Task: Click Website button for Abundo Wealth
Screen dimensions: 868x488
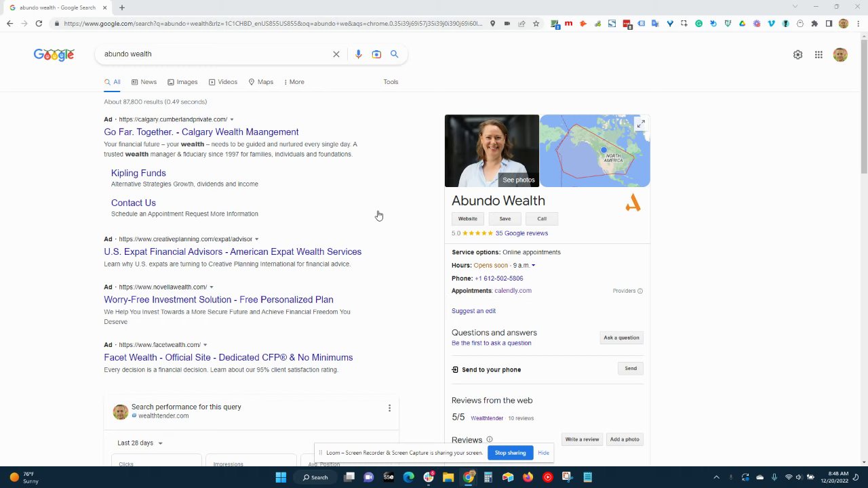Action: tap(467, 219)
